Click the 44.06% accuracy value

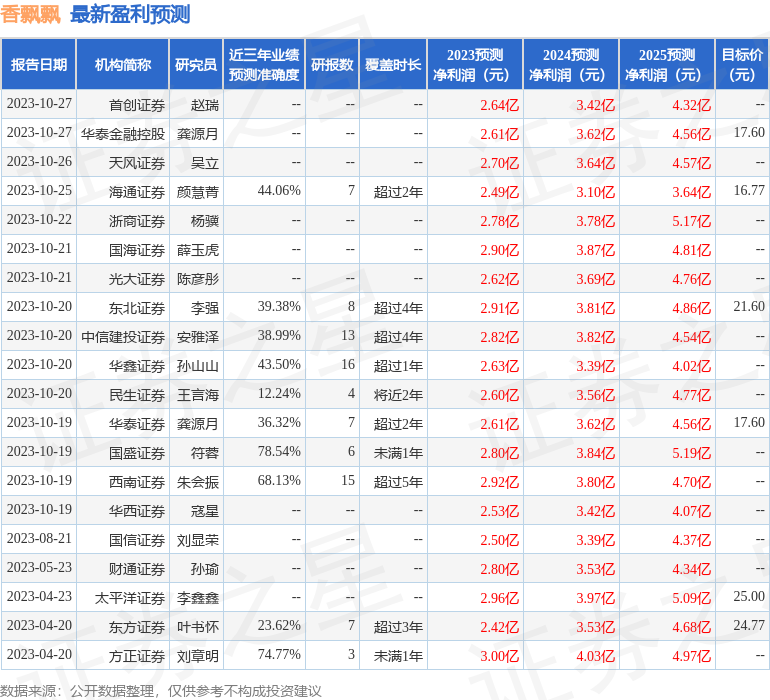(279, 190)
